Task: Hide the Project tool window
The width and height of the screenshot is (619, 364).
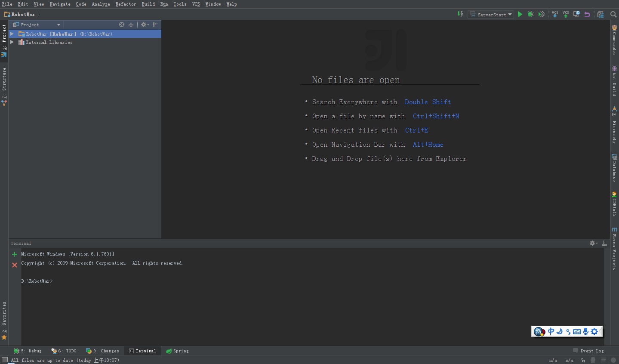Action: coord(156,25)
